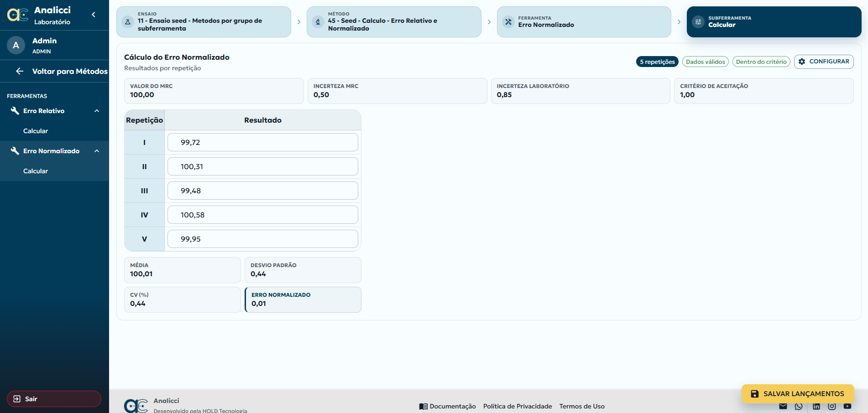Image resolution: width=868 pixels, height=413 pixels.
Task: Click the wrench icon beside Erro Normalizado
Action: click(15, 151)
